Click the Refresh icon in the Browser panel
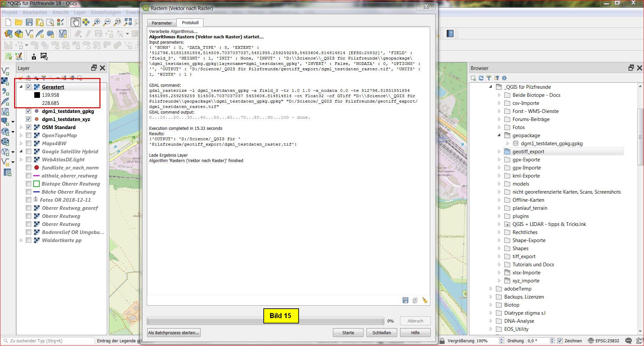The width and height of the screenshot is (644, 346). coord(481,78)
